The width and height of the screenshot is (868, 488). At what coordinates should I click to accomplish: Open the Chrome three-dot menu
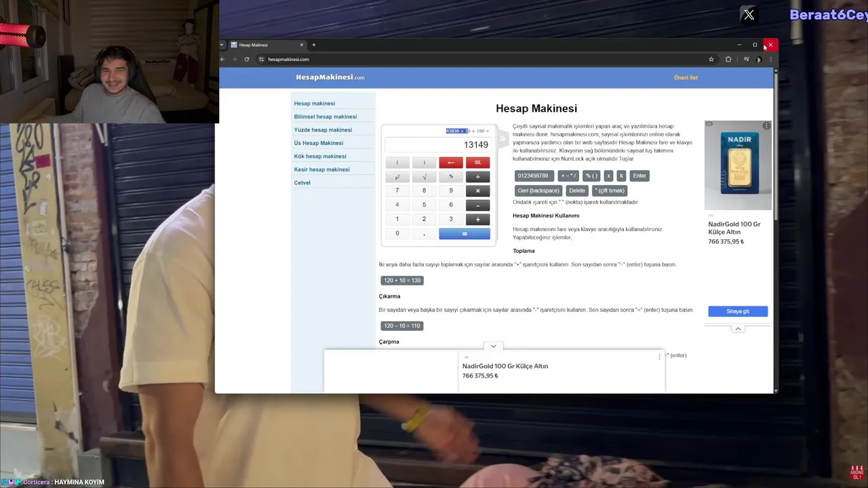770,59
